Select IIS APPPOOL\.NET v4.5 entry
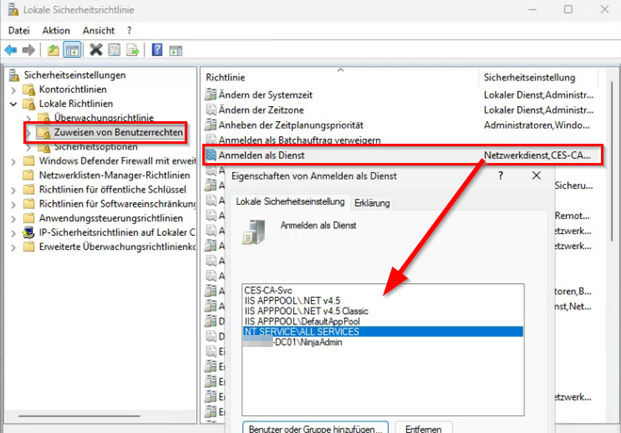Viewport: 621px width, 433px height. pos(292,301)
